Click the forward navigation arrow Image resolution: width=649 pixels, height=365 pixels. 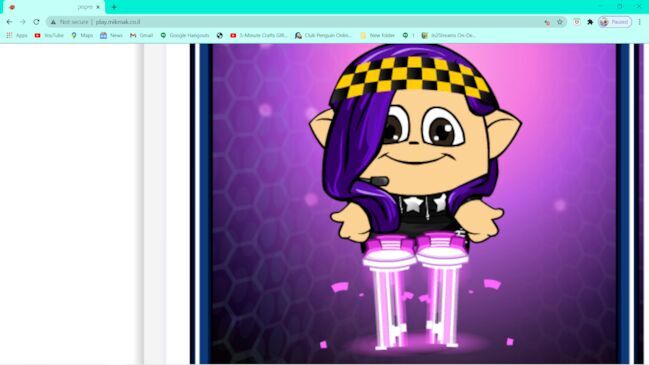point(23,22)
